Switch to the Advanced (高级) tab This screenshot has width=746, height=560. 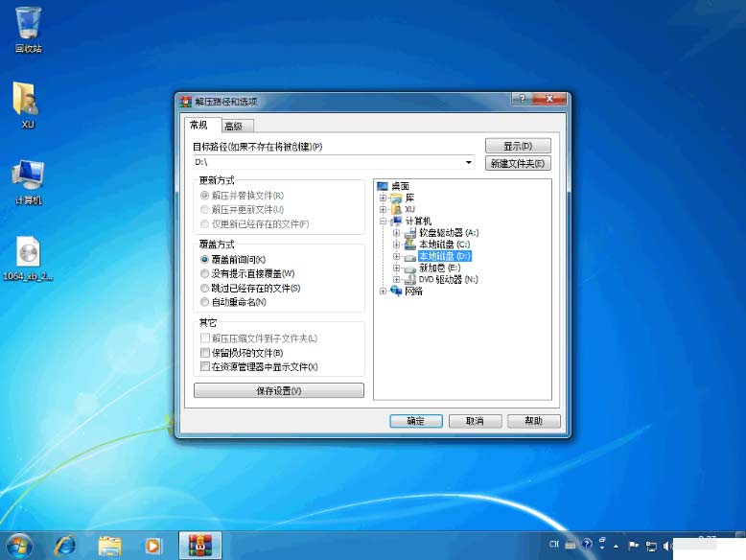237,126
